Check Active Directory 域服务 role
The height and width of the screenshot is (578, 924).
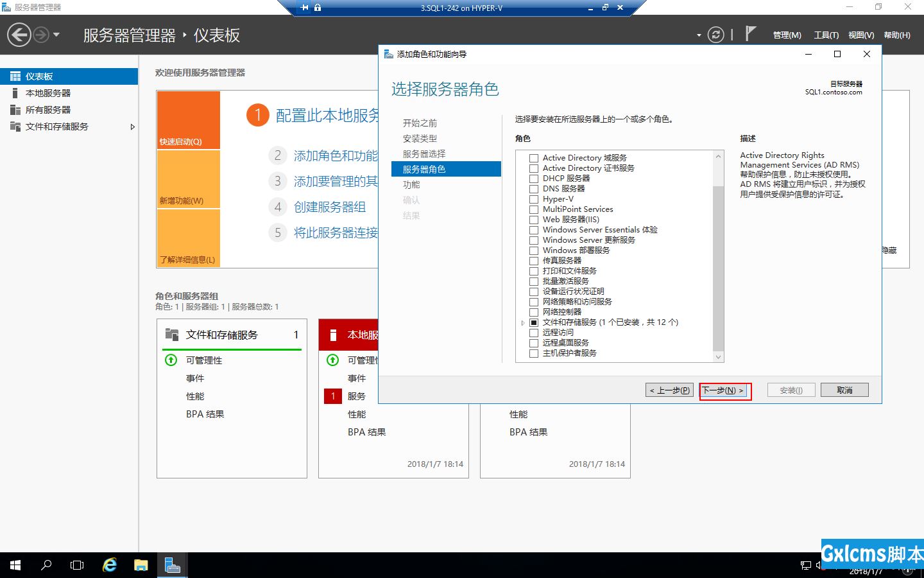pyautogui.click(x=534, y=158)
